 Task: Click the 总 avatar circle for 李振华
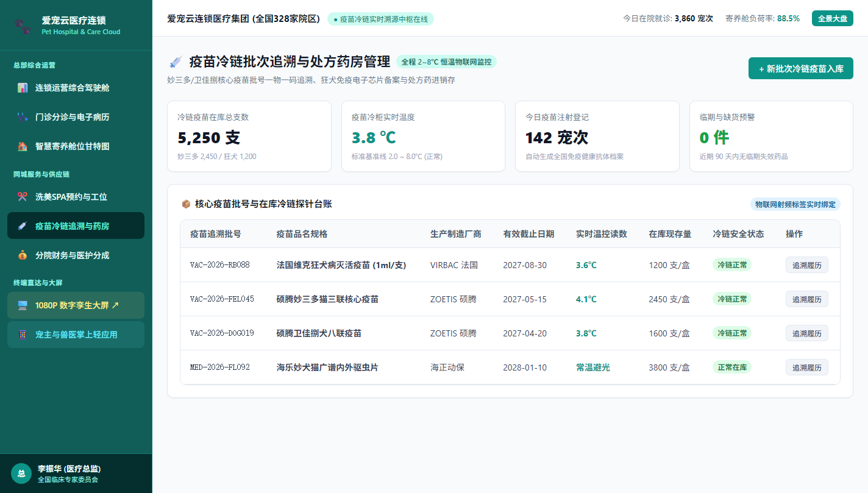click(x=21, y=473)
